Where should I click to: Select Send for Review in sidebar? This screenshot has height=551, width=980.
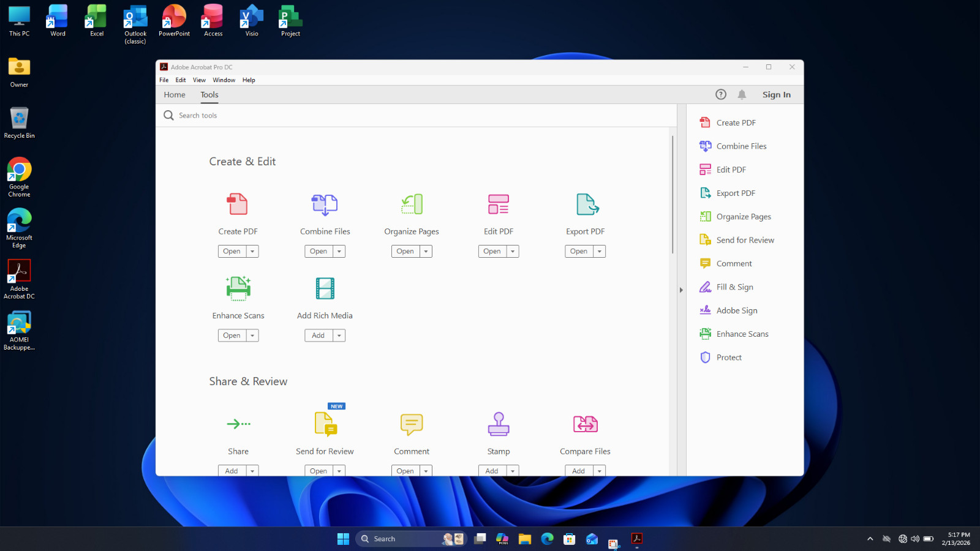click(737, 240)
